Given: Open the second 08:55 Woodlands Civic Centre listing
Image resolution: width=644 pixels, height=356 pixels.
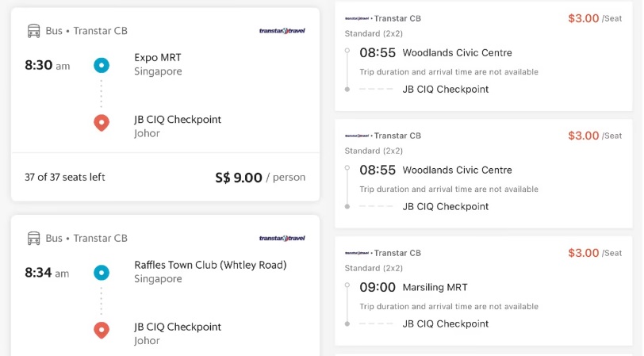Looking at the screenshot, I should [x=484, y=174].
